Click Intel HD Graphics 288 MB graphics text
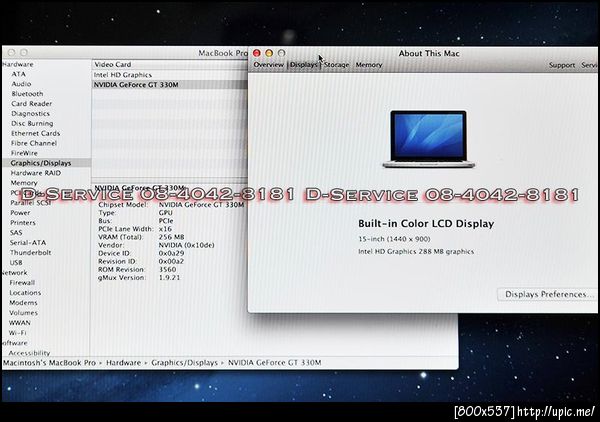Viewport: 600px width, 422px height. [x=416, y=252]
